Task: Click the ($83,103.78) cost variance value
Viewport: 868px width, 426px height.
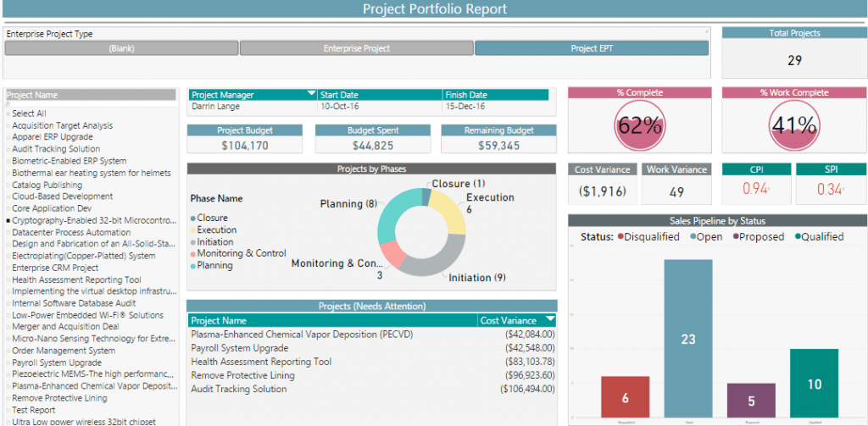Action: tap(530, 362)
